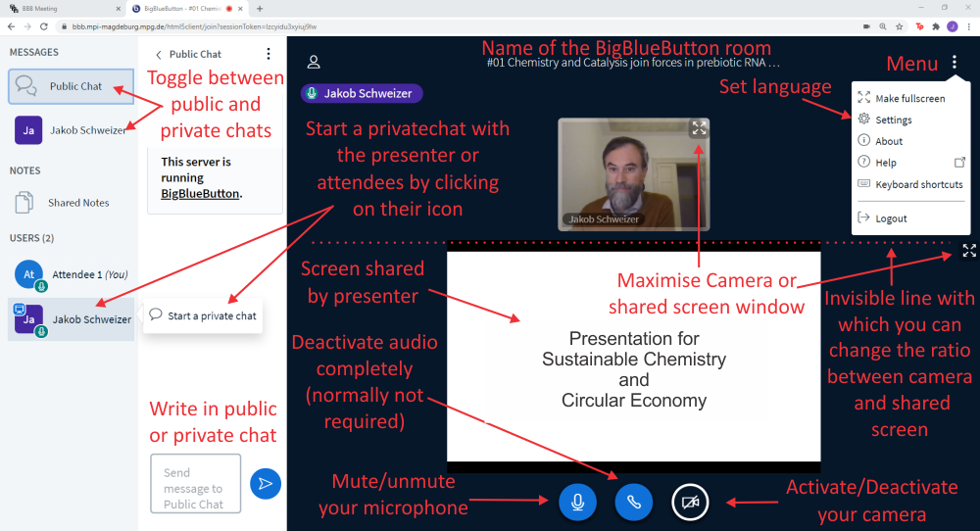Choose About in the options menu
Viewport: 980px width, 531px height.
pos(910,141)
